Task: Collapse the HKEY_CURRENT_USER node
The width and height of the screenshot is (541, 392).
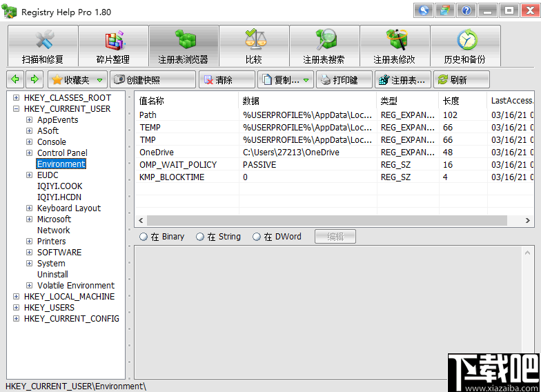Action: coord(17,109)
